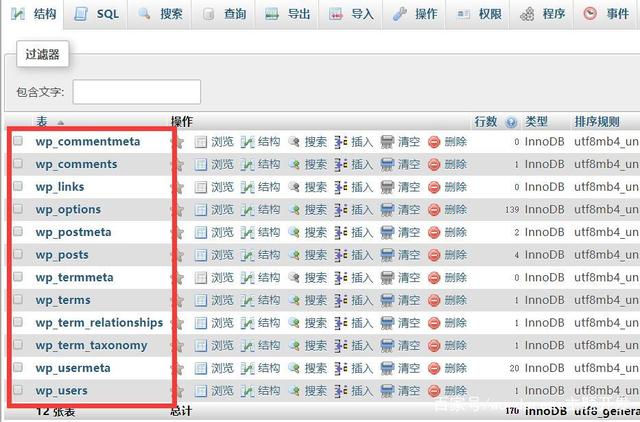Click the row count 139 for wp_options
Viewport: 640px width, 422px height.
512,210
